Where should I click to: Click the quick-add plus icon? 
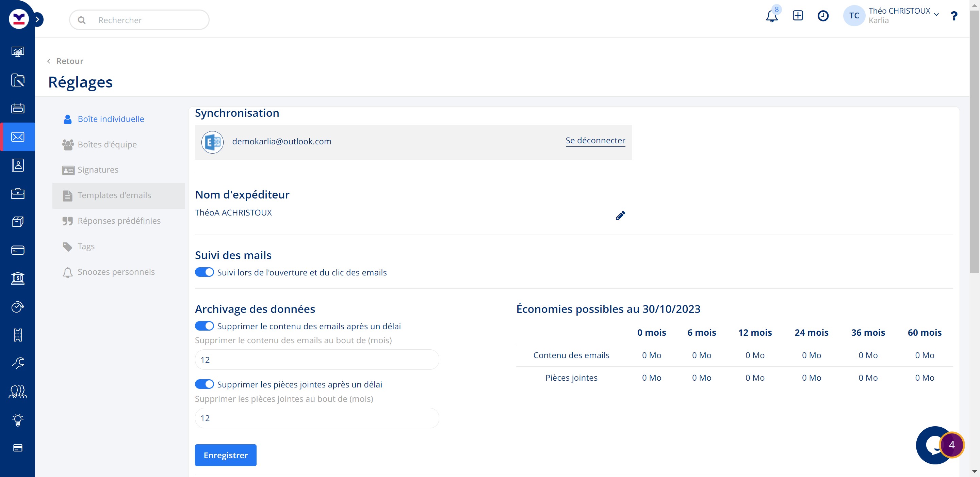[797, 16]
